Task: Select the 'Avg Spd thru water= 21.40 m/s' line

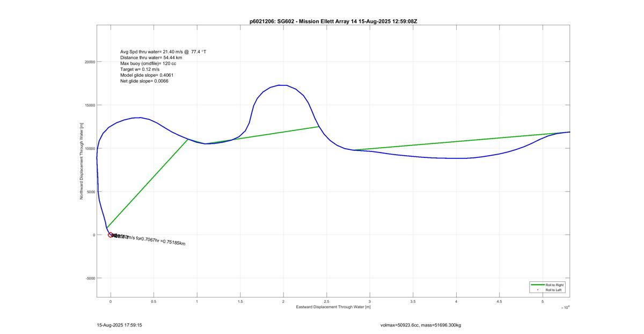Action: 163,52
